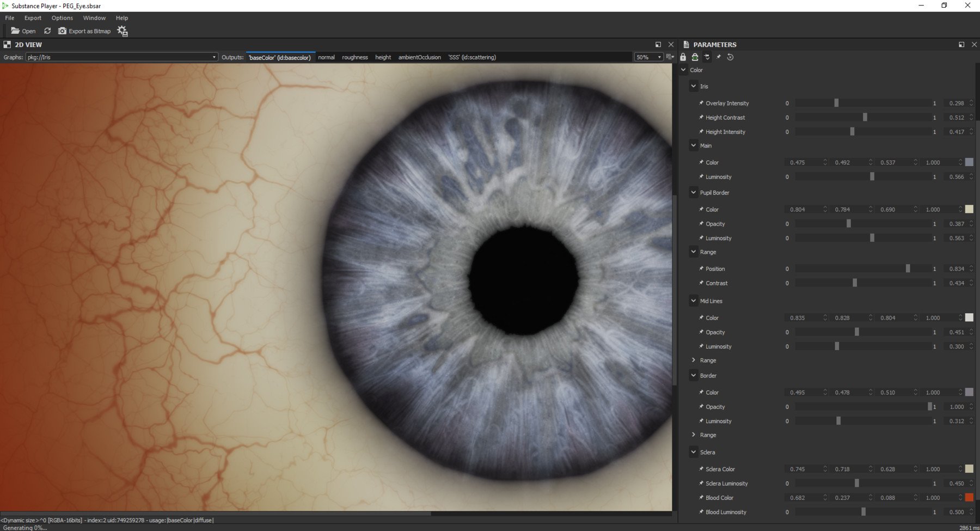
Task: Collapse the Range group under Pupil Border
Action: [694, 252]
